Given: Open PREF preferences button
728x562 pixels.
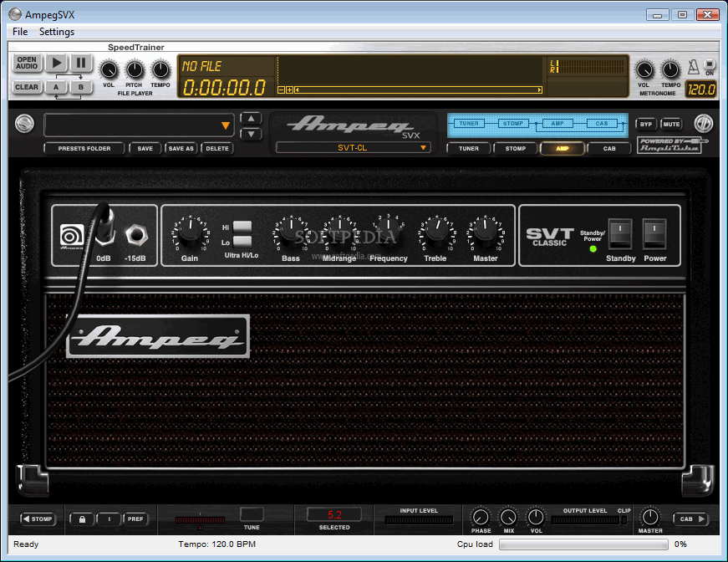Looking at the screenshot, I should (x=135, y=519).
